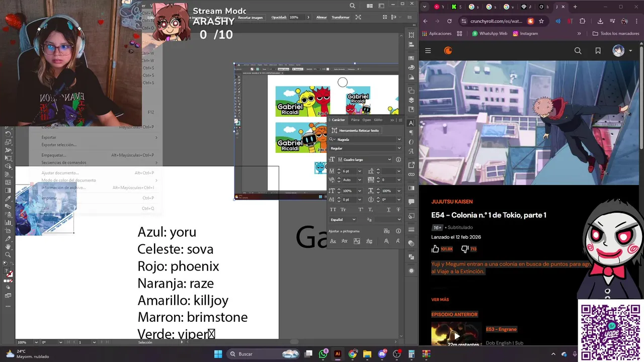Select the Gradient tool in left toolbar
Image resolution: width=644 pixels, height=362 pixels.
8,190
